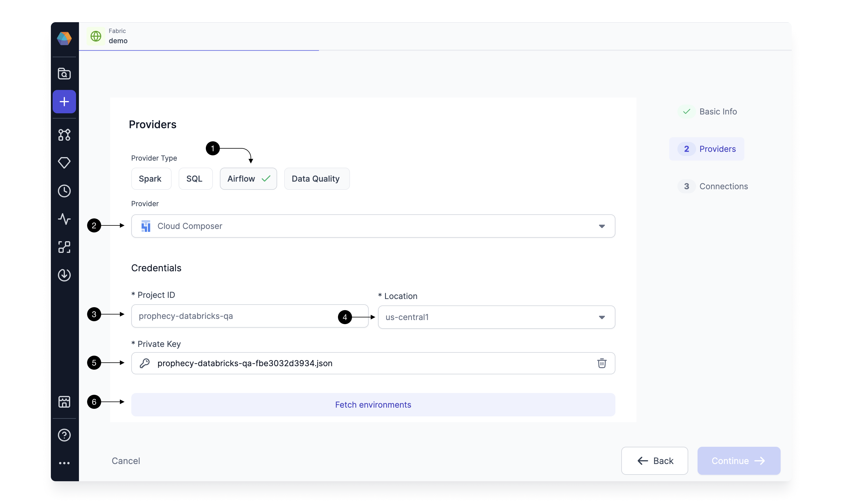
Task: Open the activity monitoring pulse icon
Action: (x=64, y=219)
